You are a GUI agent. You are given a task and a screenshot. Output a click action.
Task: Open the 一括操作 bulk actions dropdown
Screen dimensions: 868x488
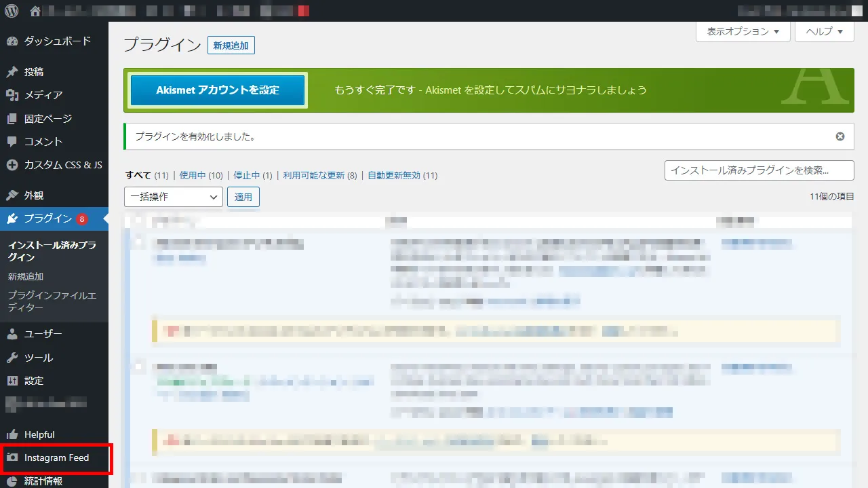click(x=174, y=197)
